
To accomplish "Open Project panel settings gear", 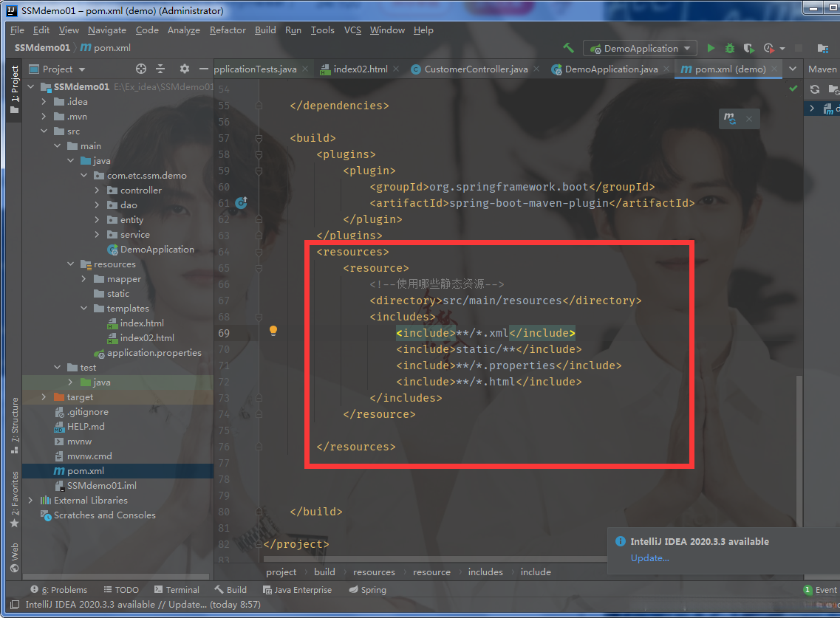I will [x=184, y=69].
